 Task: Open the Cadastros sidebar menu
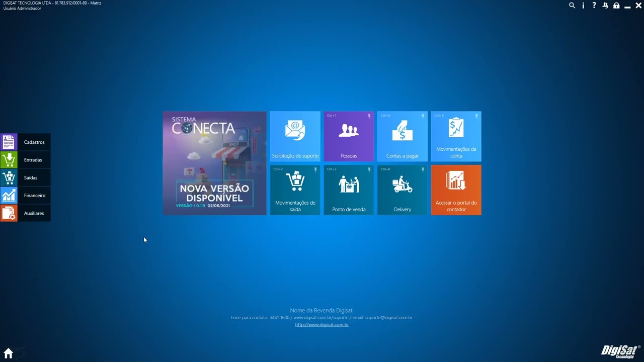(25, 142)
